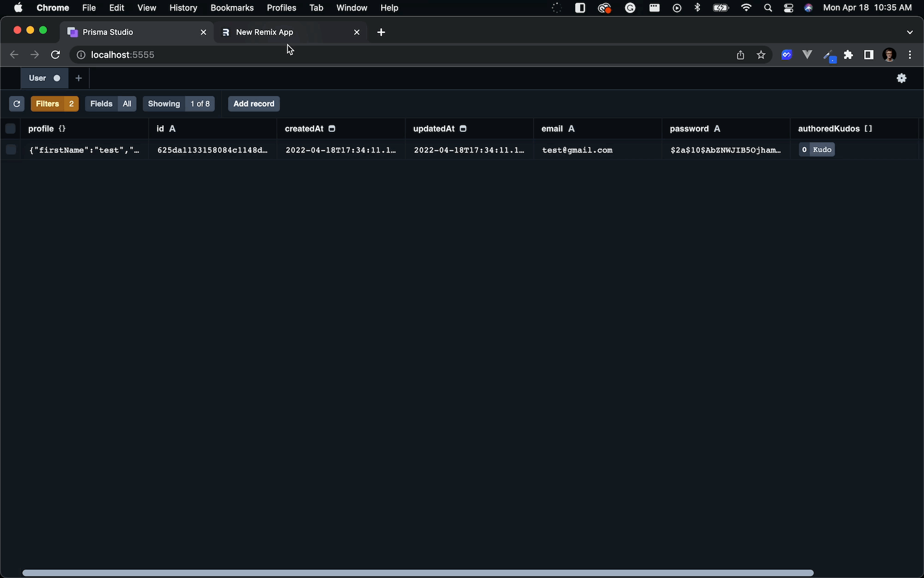924x578 pixels.
Task: Open the 0 Kudo relation link
Action: [817, 149]
